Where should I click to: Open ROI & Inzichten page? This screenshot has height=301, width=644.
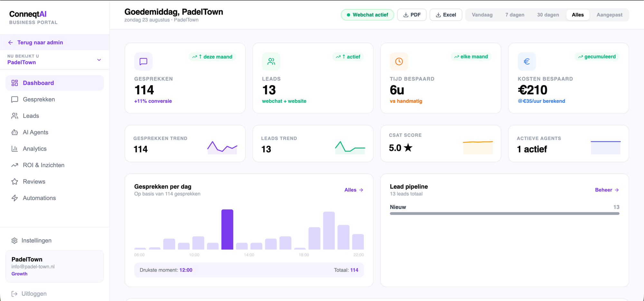click(x=55, y=165)
